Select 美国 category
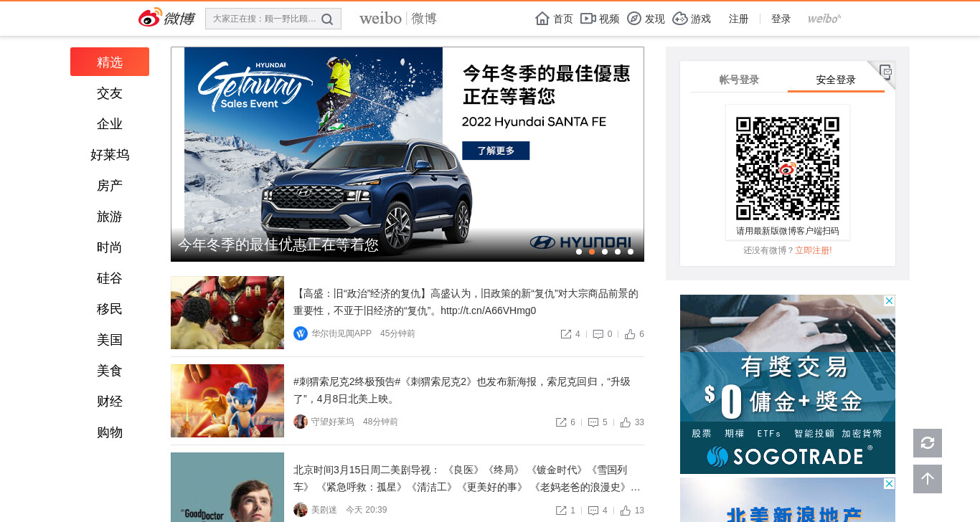 click(110, 340)
